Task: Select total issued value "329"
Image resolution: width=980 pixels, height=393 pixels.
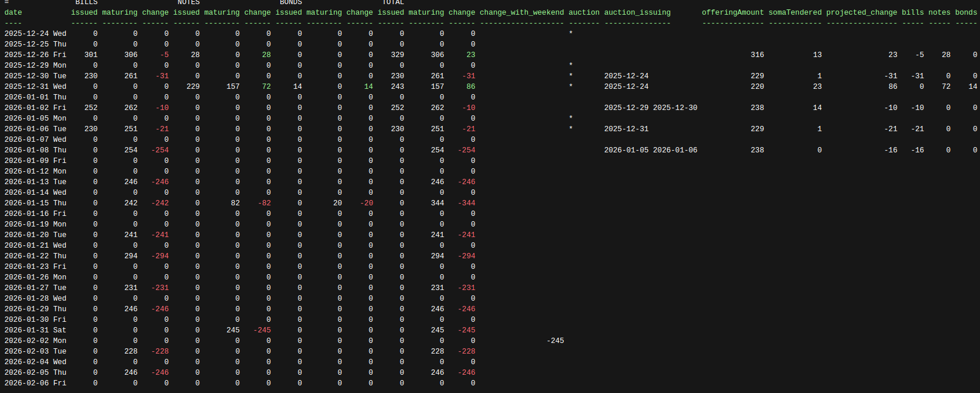Action: click(397, 55)
